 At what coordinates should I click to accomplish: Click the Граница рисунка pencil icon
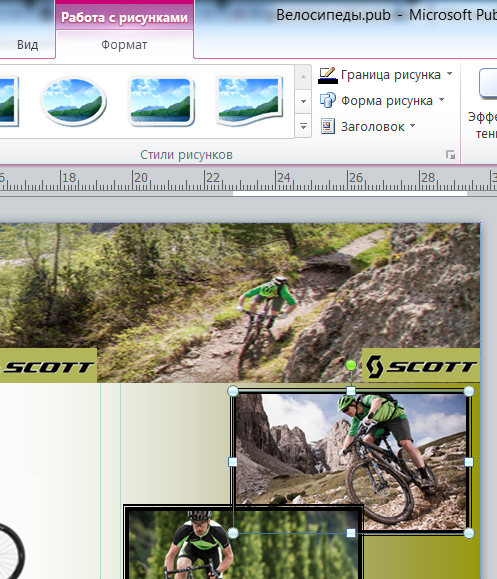pos(328,75)
